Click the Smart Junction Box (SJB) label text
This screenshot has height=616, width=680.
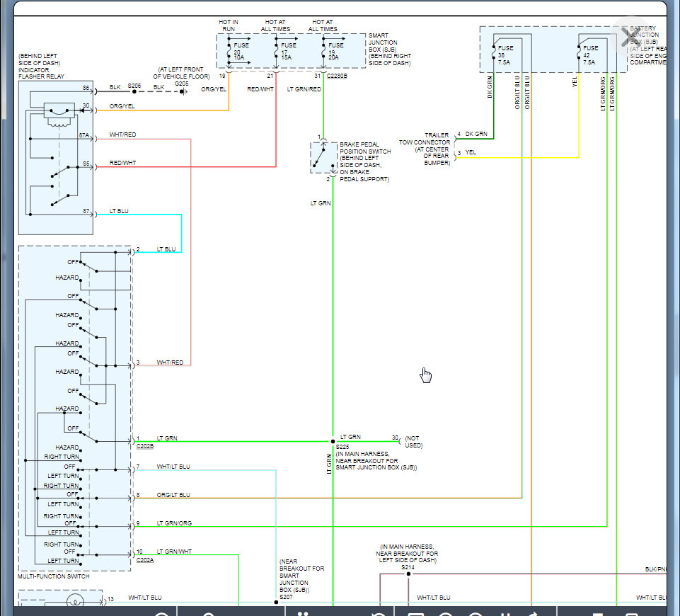pos(387,50)
